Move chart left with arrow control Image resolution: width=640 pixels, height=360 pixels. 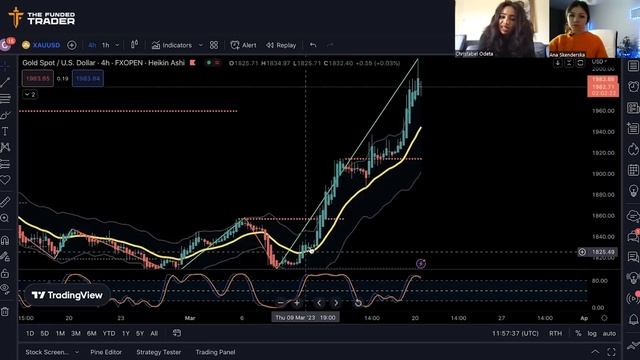coord(319,303)
